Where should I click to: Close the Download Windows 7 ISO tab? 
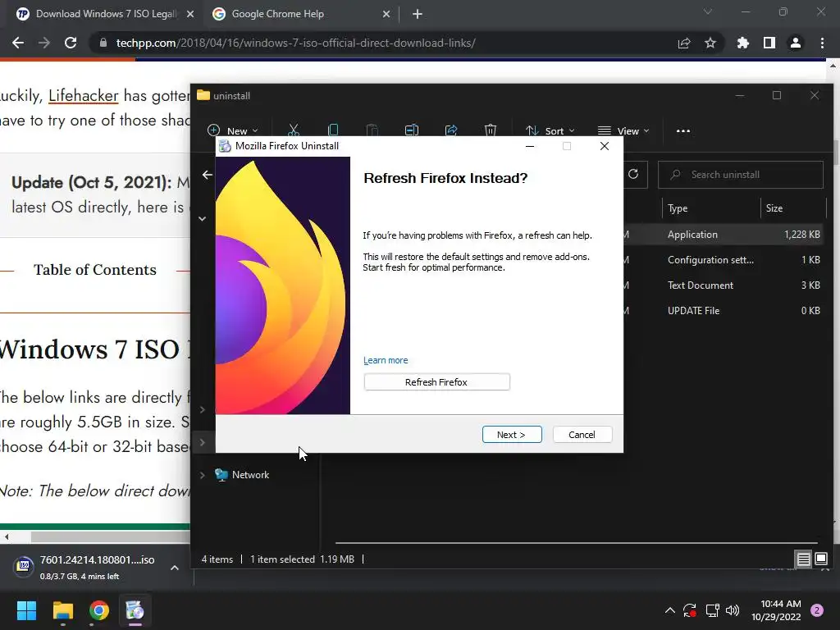click(x=190, y=14)
